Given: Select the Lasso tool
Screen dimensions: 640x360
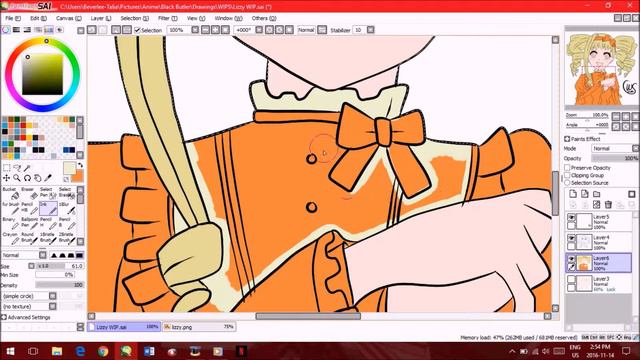Looking at the screenshot, I should pos(17,168).
